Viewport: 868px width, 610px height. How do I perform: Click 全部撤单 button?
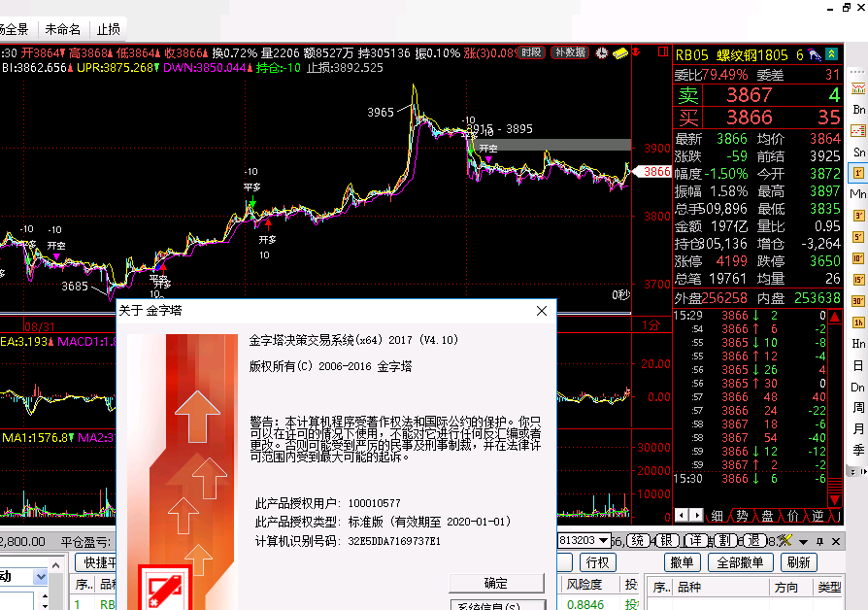[740, 563]
